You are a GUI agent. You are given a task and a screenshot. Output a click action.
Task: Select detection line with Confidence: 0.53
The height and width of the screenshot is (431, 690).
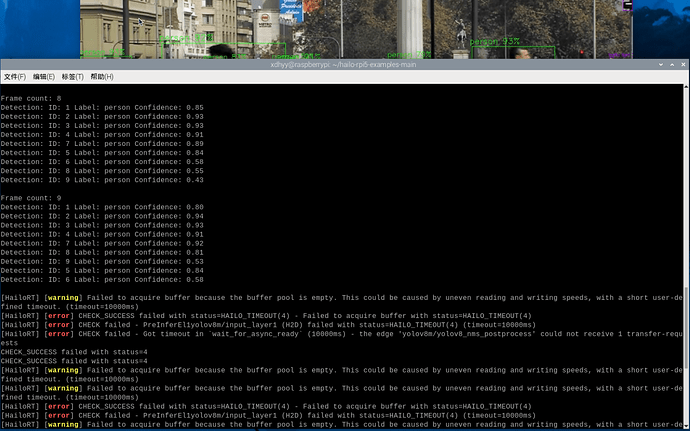pyautogui.click(x=102, y=262)
